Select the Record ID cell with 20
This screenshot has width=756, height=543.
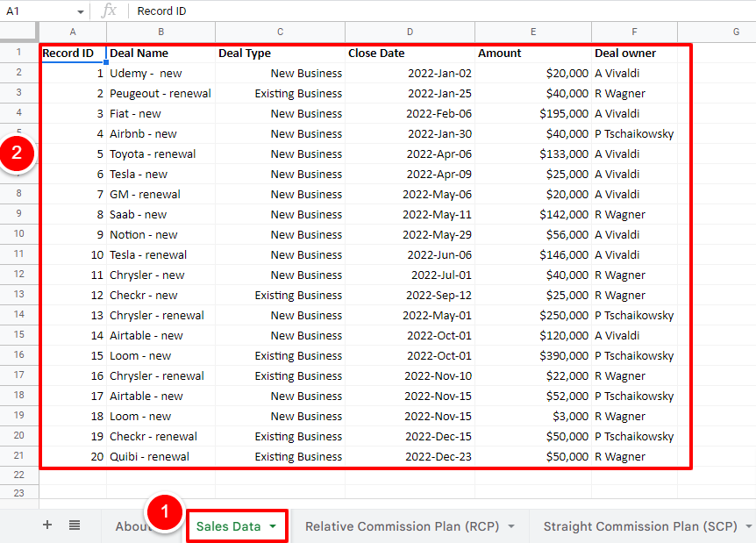click(x=73, y=457)
